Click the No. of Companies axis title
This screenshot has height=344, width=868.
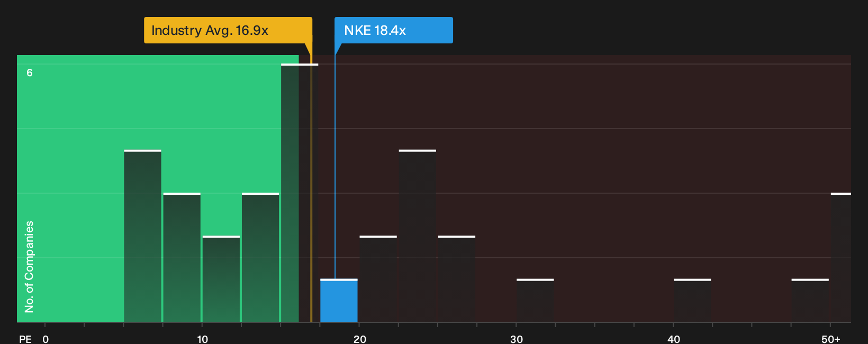pyautogui.click(x=29, y=267)
